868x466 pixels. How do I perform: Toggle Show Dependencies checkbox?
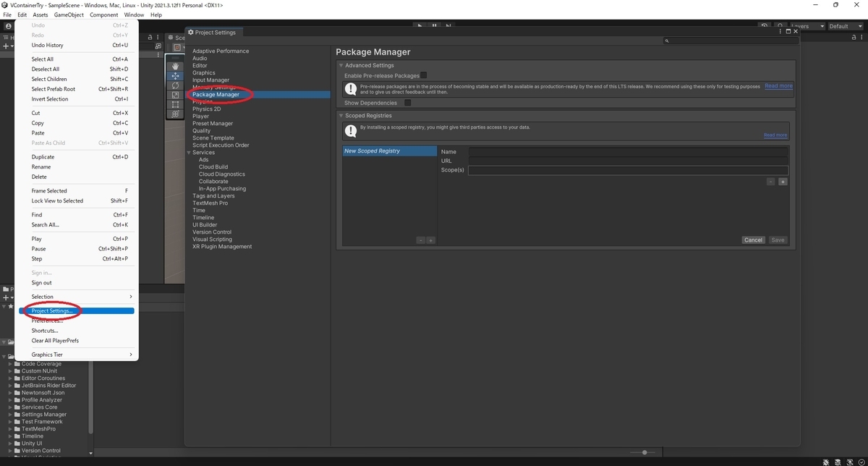pos(408,103)
